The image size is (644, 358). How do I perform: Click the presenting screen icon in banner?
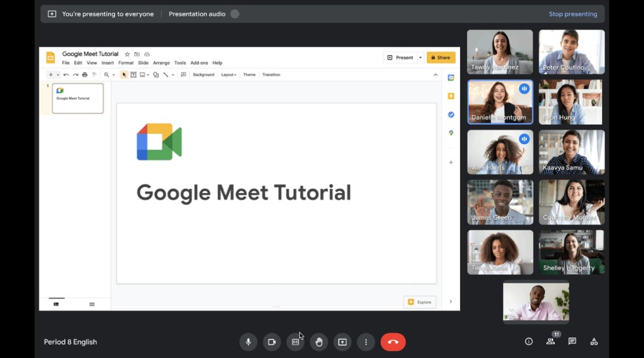coord(52,14)
